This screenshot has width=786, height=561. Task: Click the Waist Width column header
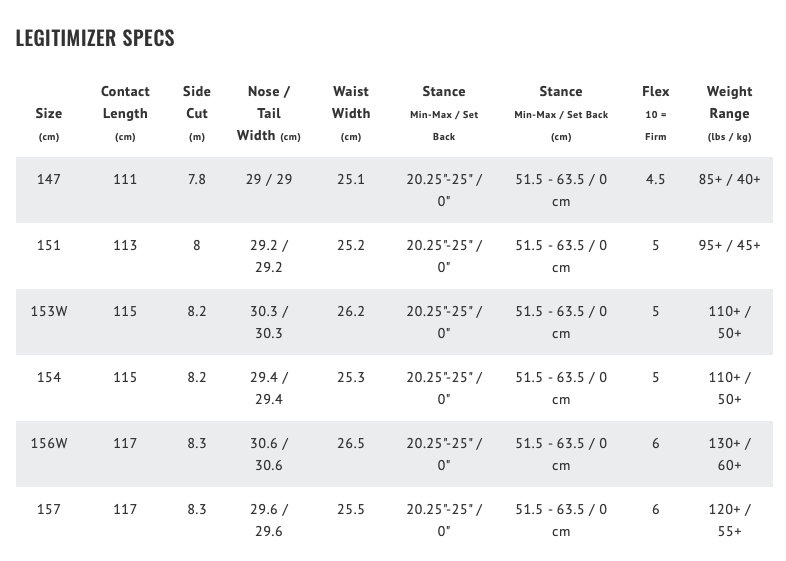point(351,113)
